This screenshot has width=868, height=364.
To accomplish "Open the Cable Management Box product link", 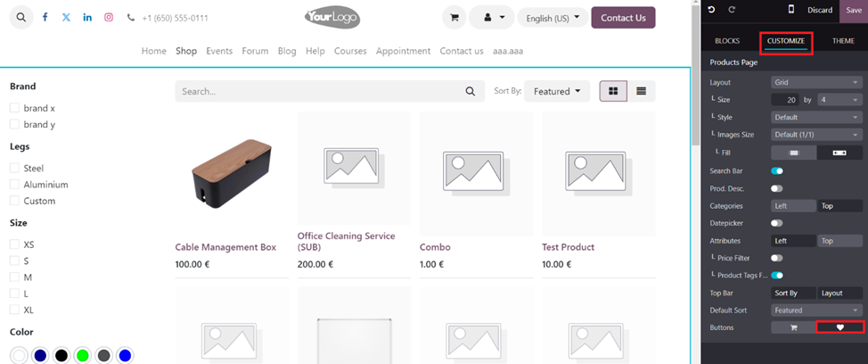I will pos(225,247).
